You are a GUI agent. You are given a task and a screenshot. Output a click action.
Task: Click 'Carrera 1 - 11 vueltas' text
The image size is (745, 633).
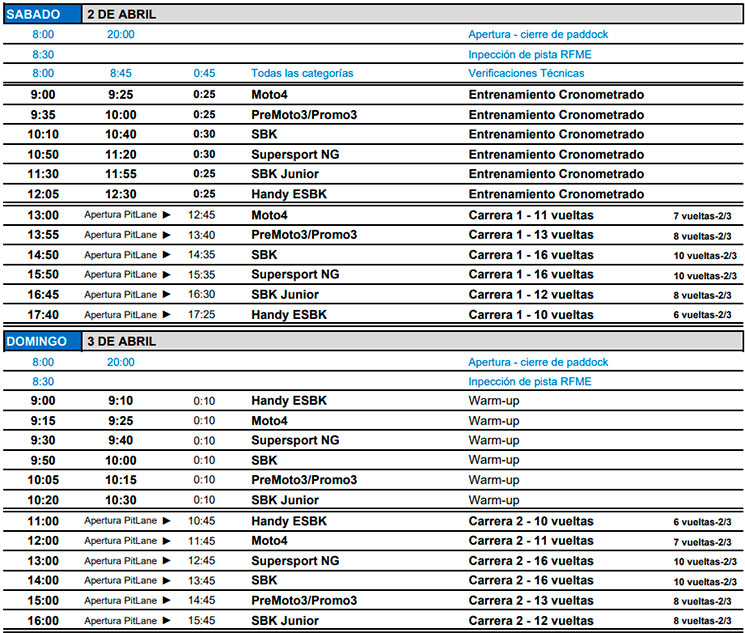pos(531,215)
